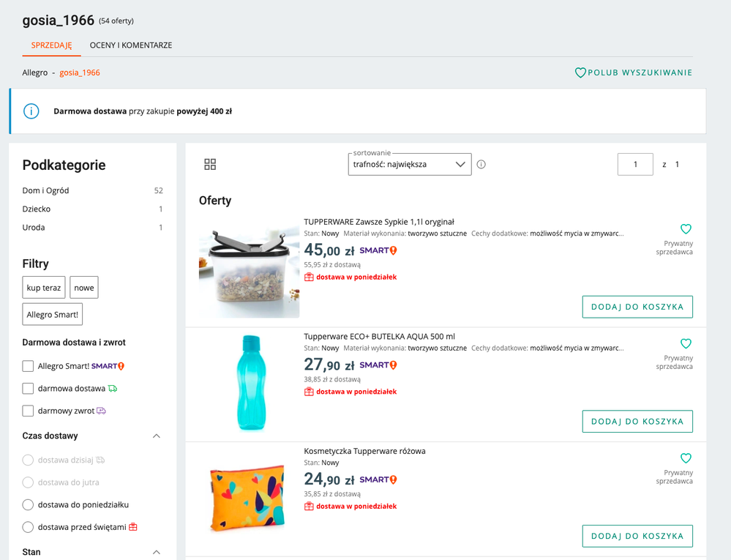
Task: Click gosia_1966 breadcrumb link
Action: [x=80, y=72]
